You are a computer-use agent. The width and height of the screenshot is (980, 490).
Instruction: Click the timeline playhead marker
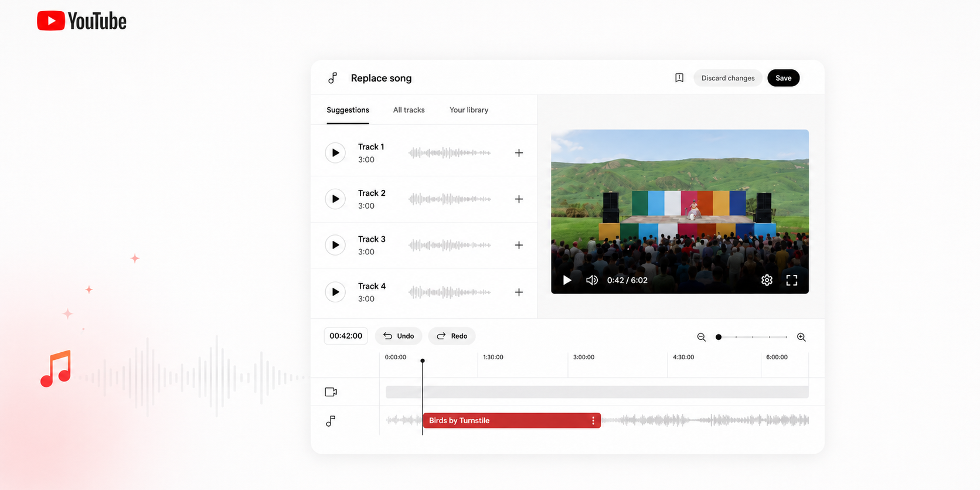tap(423, 361)
